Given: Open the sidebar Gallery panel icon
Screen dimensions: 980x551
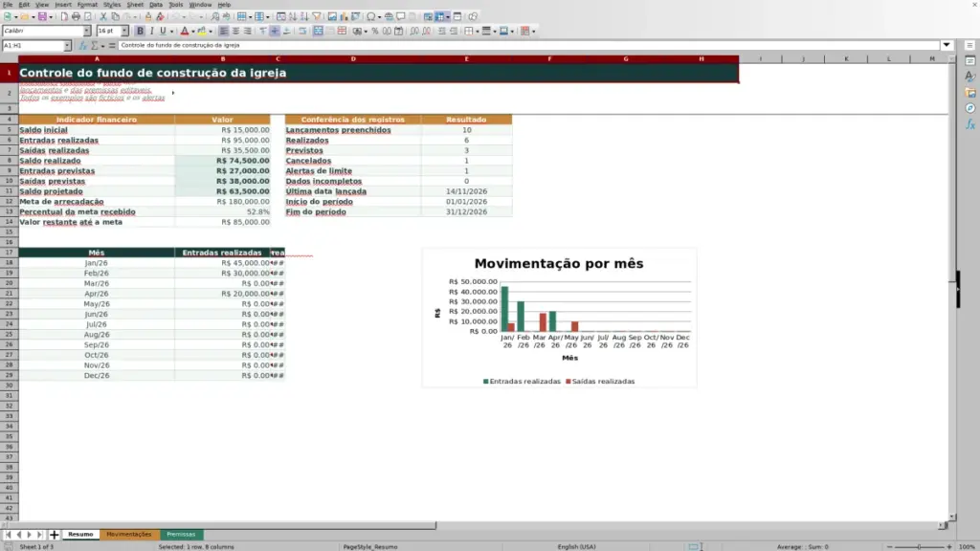Looking at the screenshot, I should coord(970,93).
